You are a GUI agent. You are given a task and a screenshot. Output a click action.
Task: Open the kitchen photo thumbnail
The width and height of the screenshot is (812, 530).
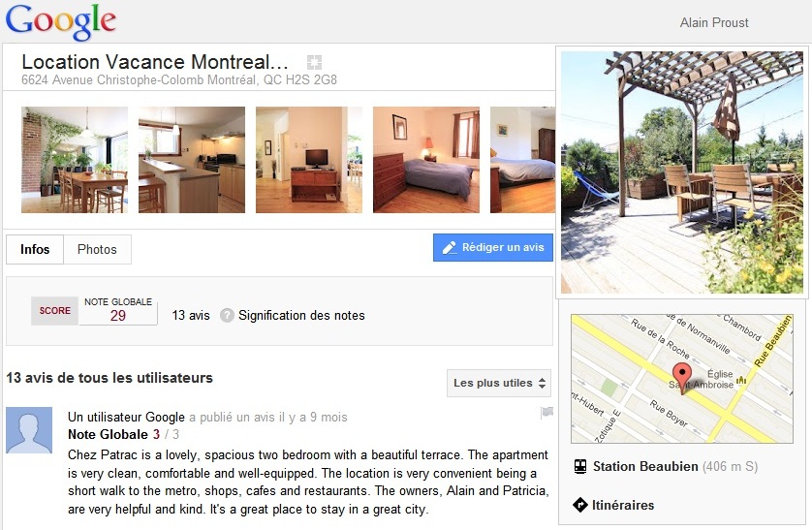(x=192, y=160)
